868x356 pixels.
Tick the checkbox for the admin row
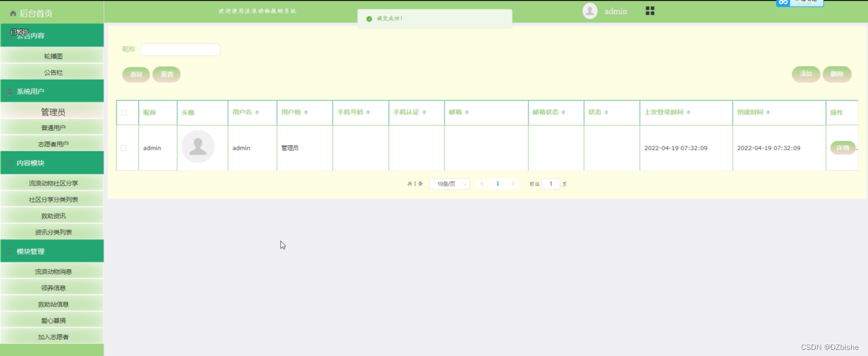click(124, 148)
